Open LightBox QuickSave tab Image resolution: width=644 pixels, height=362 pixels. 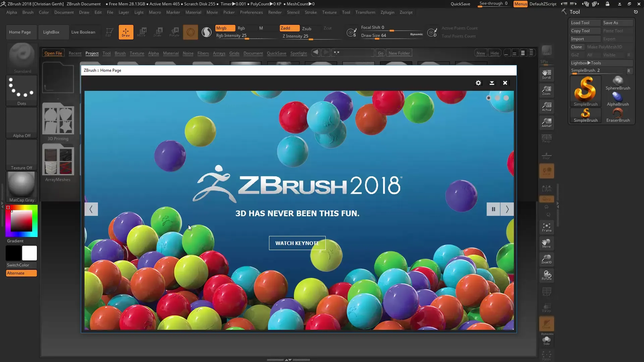[x=276, y=53]
